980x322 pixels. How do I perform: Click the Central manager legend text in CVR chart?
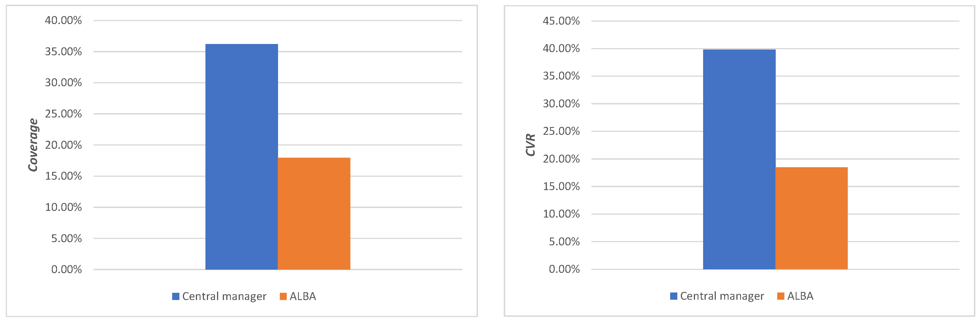coord(722,296)
